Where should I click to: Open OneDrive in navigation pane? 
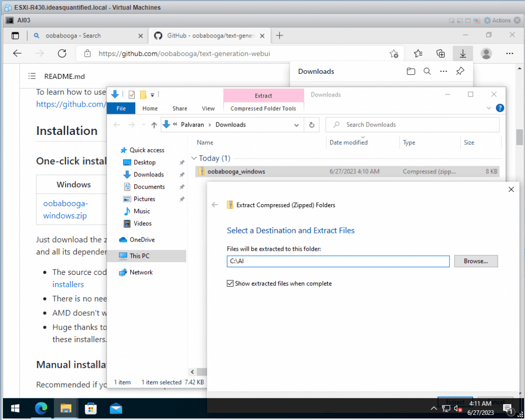[142, 240]
